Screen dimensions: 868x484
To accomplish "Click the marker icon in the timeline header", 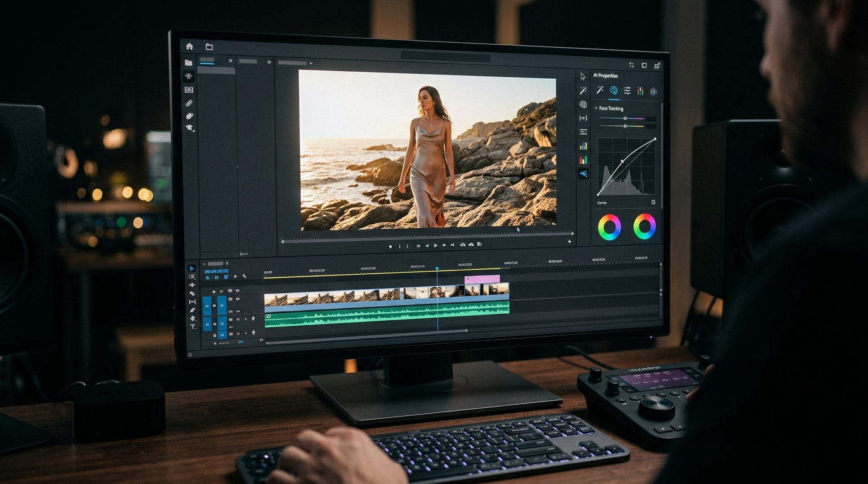I will tap(235, 277).
